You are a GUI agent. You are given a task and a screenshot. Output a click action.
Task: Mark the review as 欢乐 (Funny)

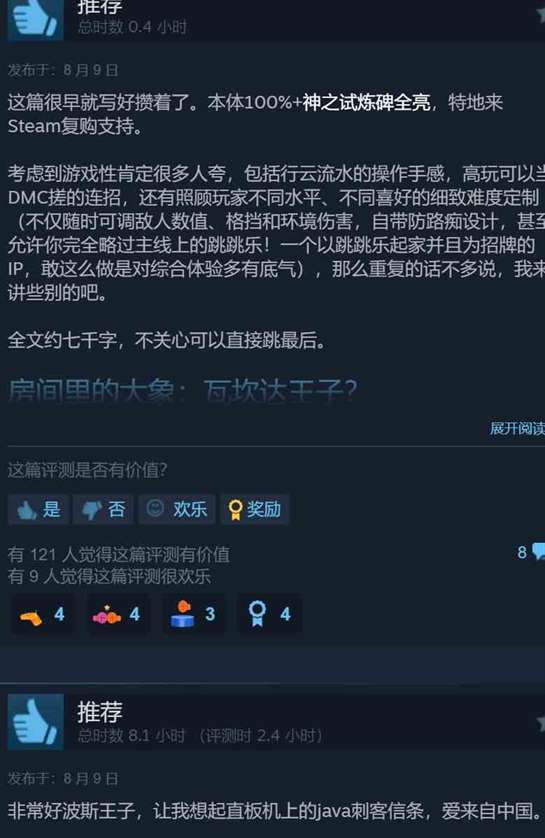point(177,509)
